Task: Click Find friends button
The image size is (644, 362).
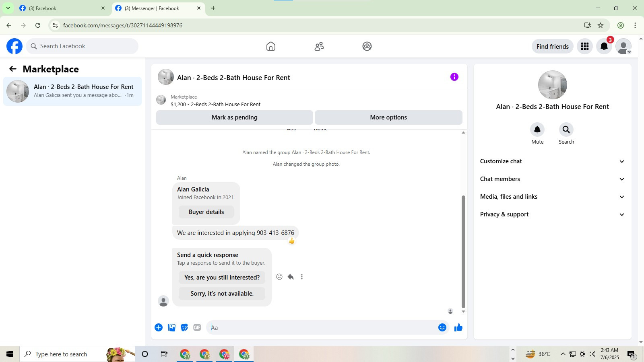Action: tap(553, 46)
